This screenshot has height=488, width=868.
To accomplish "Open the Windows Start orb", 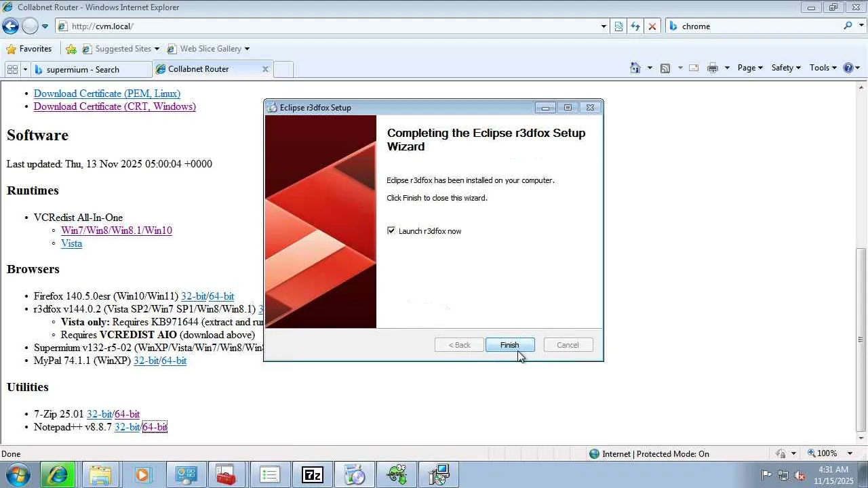I will tap(18, 474).
